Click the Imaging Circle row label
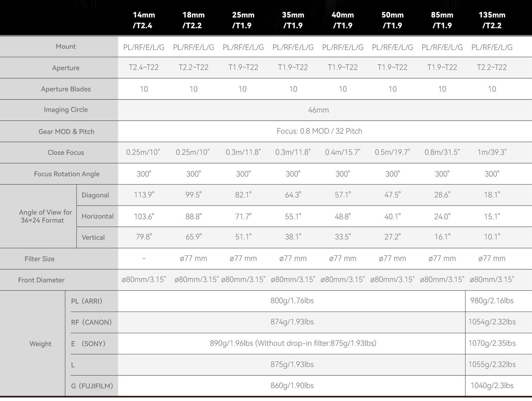This screenshot has width=532, height=401. (x=66, y=110)
